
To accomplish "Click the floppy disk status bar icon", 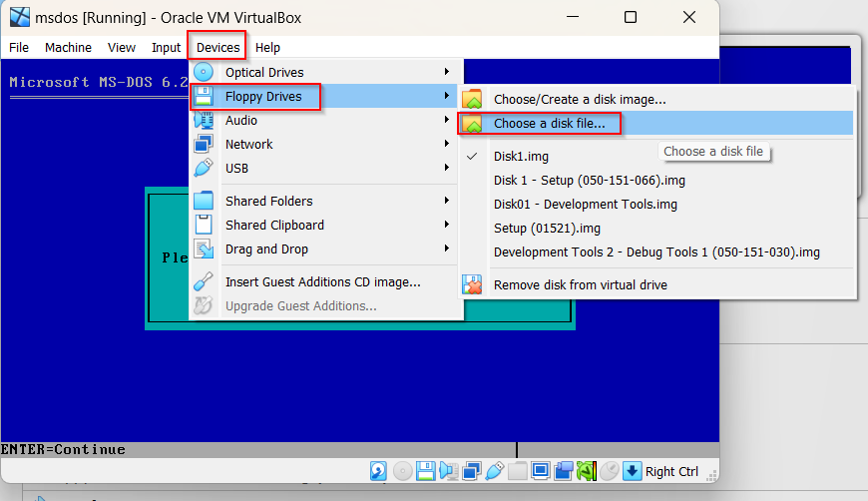I will click(x=425, y=471).
